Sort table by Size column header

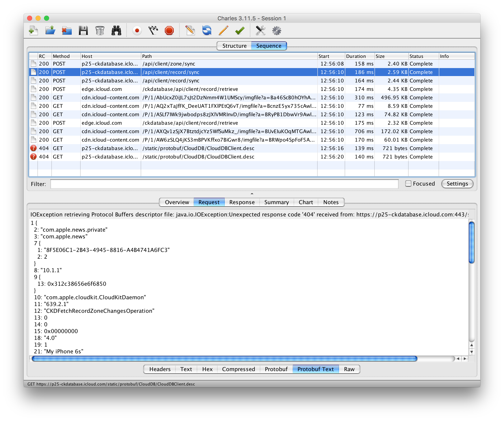[391, 56]
